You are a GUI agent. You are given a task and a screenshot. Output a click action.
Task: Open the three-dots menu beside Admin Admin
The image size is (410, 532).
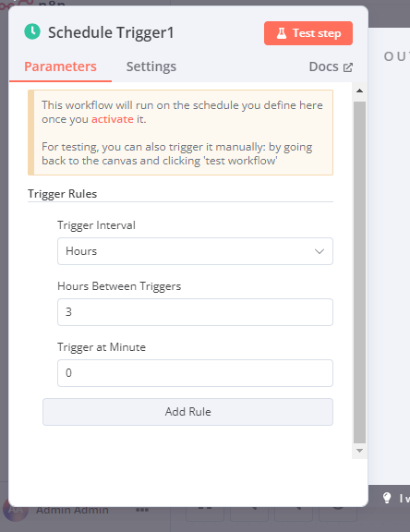point(142,510)
